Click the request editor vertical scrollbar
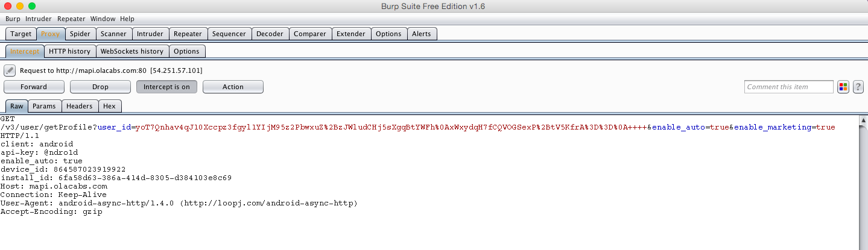868x250 pixels. coord(863,182)
